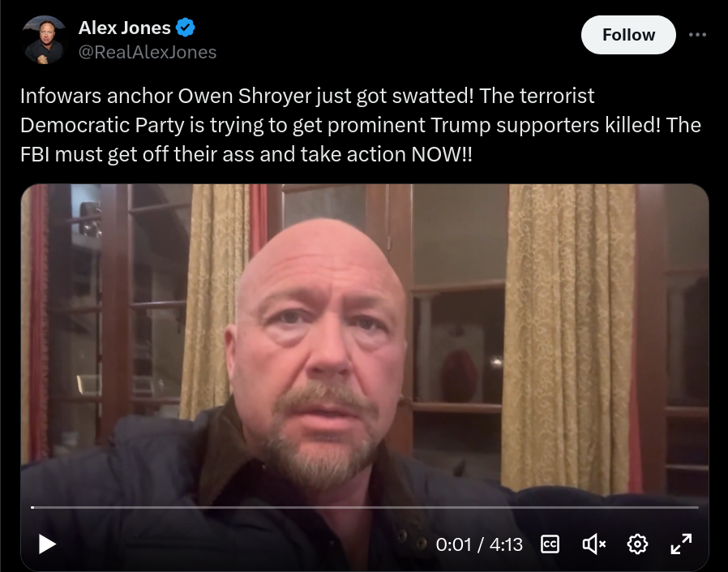Screen dimensions: 728x572
Task: Unmute the video using the speaker icon
Action: (x=593, y=544)
